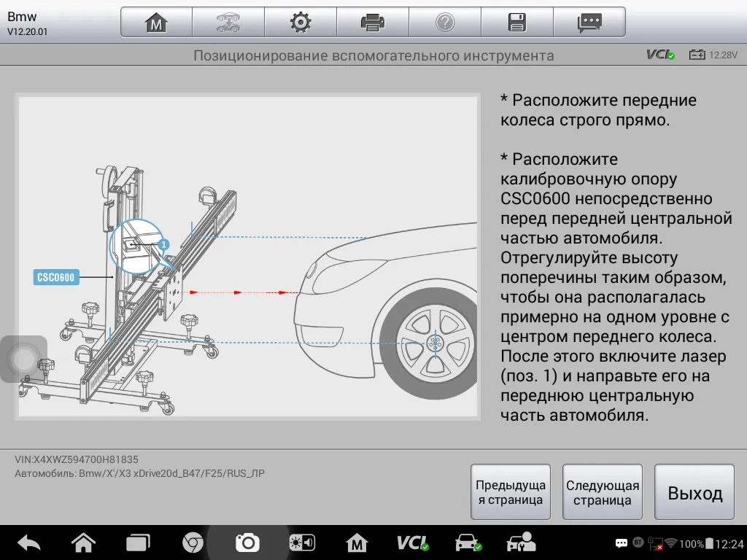Open help question mark icon
747x560 pixels.
tap(445, 23)
